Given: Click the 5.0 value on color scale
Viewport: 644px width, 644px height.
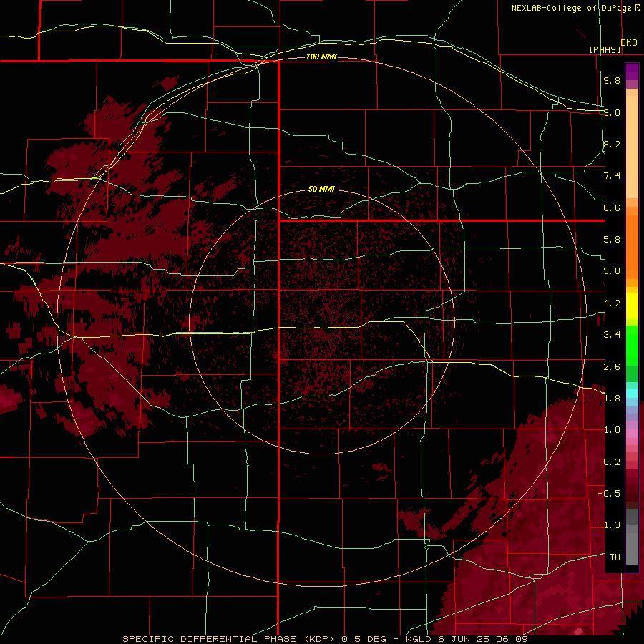Looking at the screenshot, I should (612, 271).
